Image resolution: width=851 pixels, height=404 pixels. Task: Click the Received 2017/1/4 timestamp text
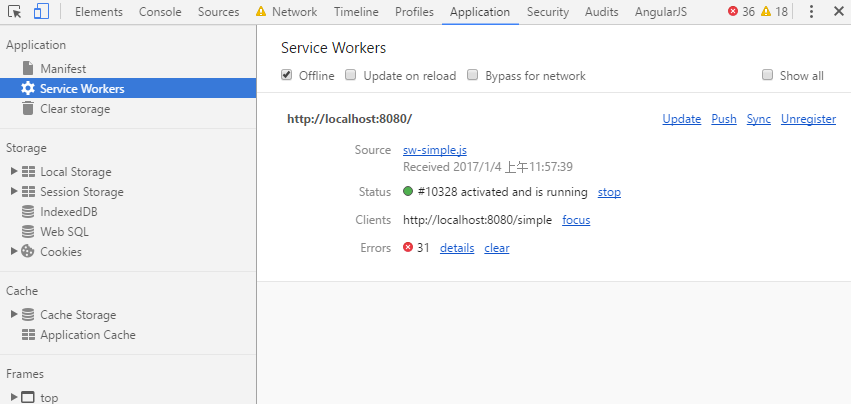[487, 167]
